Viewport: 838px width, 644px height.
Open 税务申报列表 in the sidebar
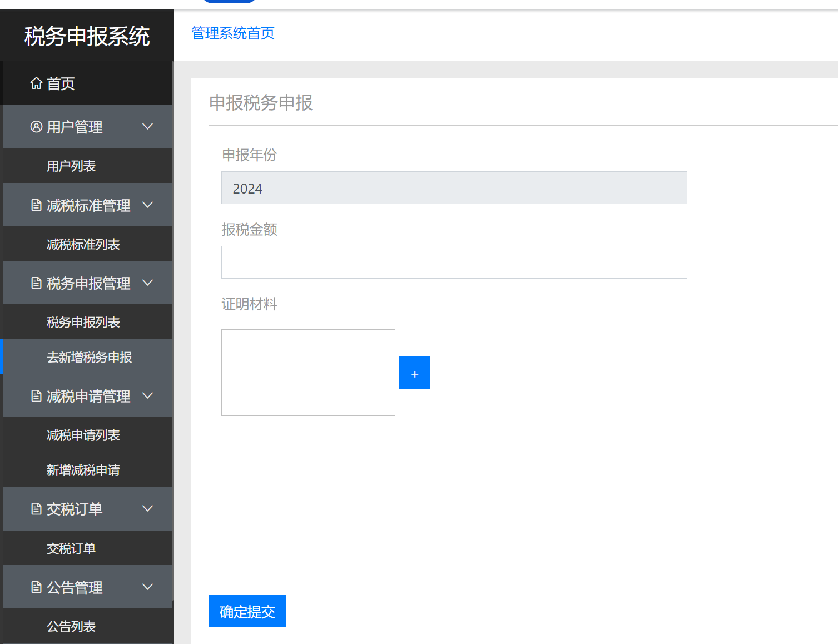click(83, 321)
